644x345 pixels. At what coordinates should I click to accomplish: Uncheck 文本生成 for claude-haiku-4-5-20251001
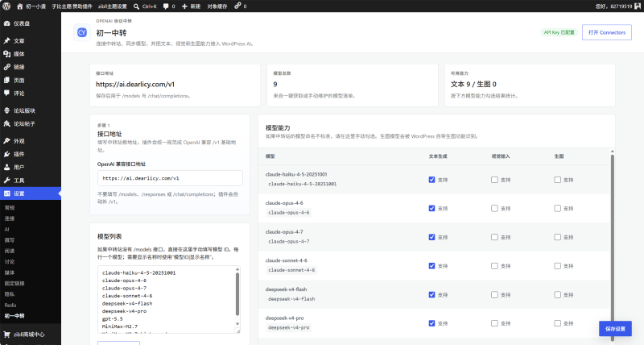(431, 180)
